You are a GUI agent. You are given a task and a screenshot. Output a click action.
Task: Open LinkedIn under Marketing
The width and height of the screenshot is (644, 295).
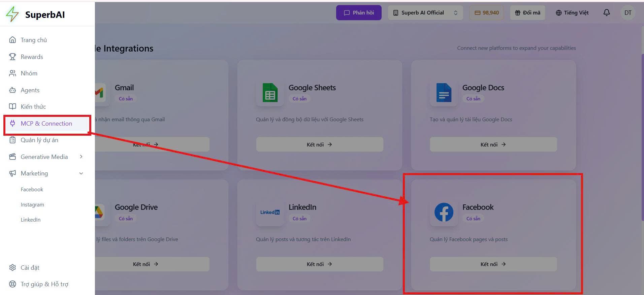31,220
